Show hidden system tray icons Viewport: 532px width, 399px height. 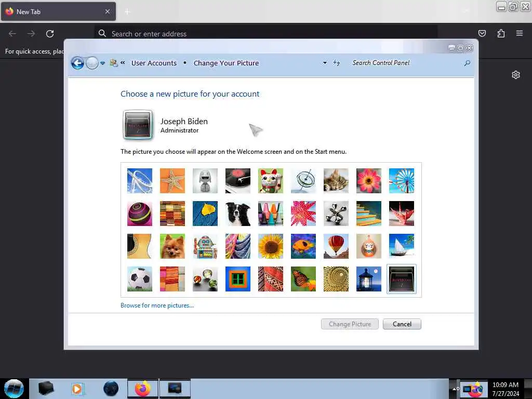click(x=454, y=389)
